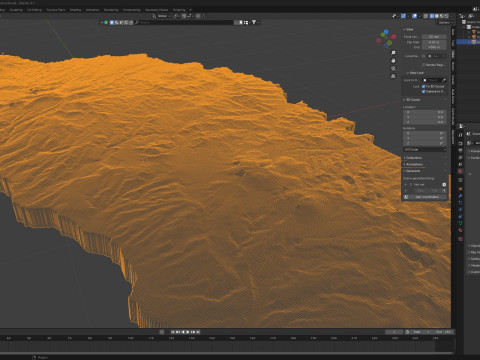Open the Scene properties tab icon
The image size is (480, 360).
click(460, 164)
